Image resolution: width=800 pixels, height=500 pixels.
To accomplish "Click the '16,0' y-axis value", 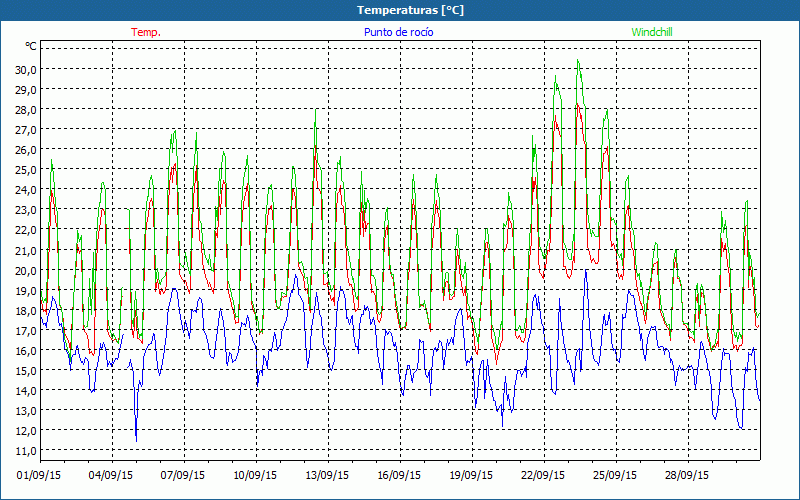I will click(26, 351).
